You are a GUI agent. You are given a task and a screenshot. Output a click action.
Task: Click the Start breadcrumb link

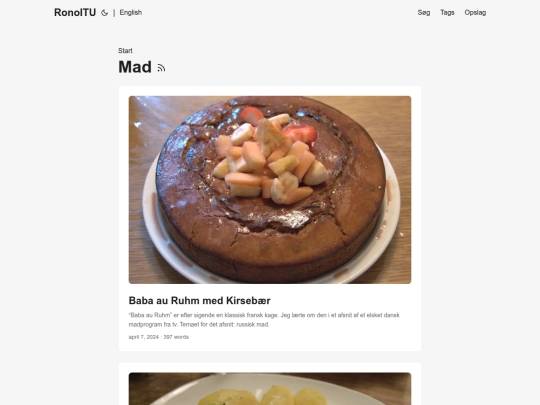click(x=125, y=51)
